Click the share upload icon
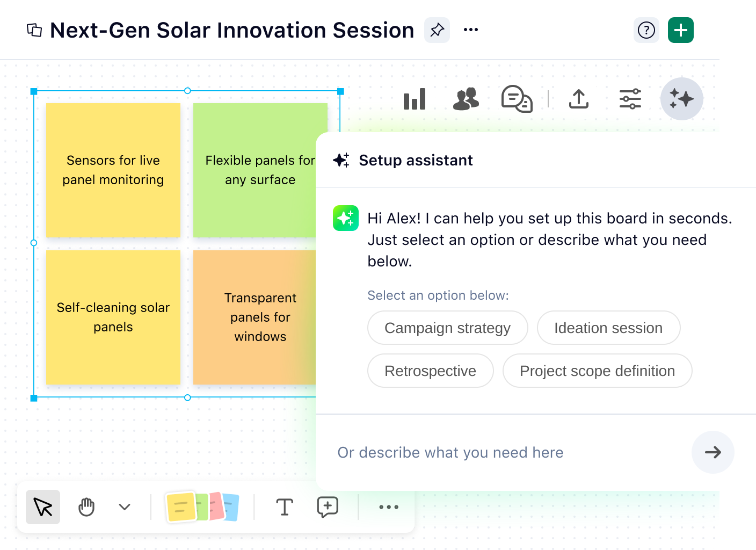This screenshot has height=550, width=756. point(578,98)
